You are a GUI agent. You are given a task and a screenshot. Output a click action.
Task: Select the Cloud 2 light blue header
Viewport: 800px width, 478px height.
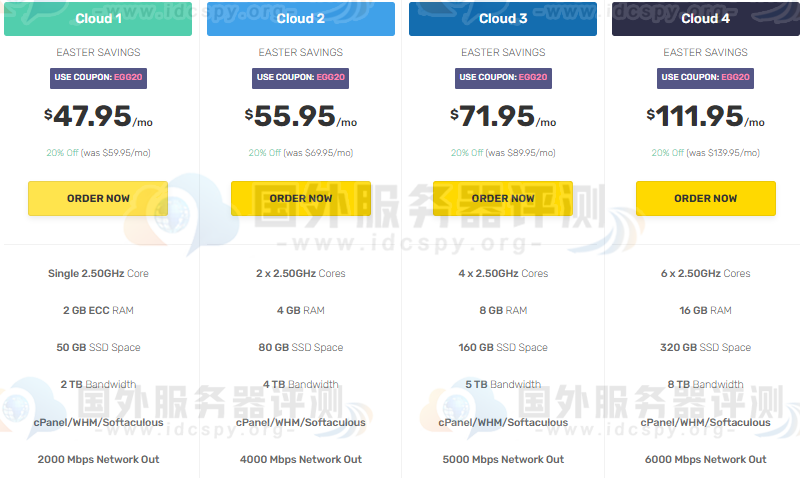(x=301, y=18)
